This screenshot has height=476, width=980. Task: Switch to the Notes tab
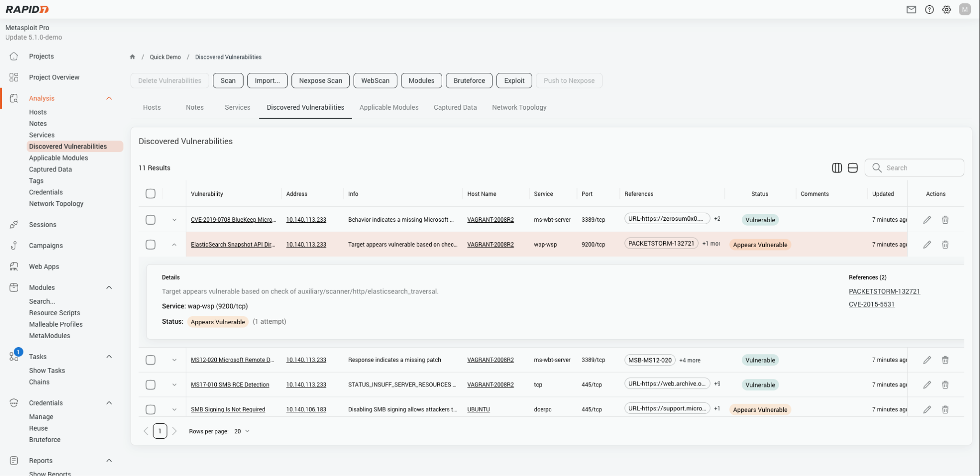(x=195, y=107)
